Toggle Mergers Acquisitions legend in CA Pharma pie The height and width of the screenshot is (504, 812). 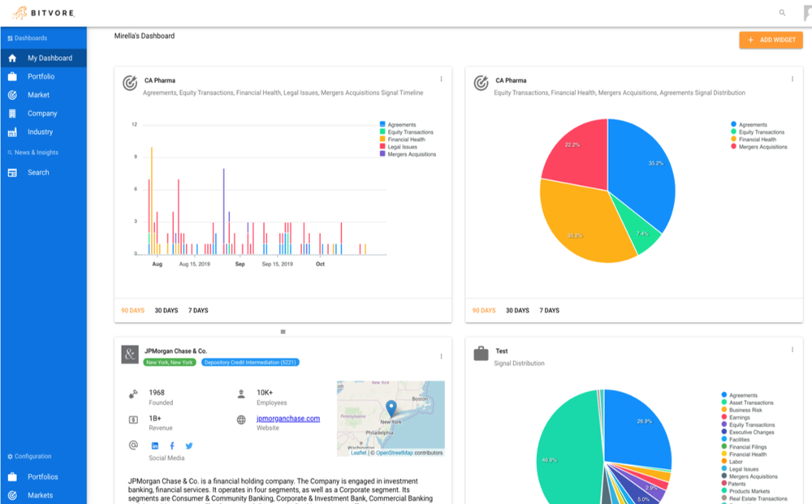point(759,147)
